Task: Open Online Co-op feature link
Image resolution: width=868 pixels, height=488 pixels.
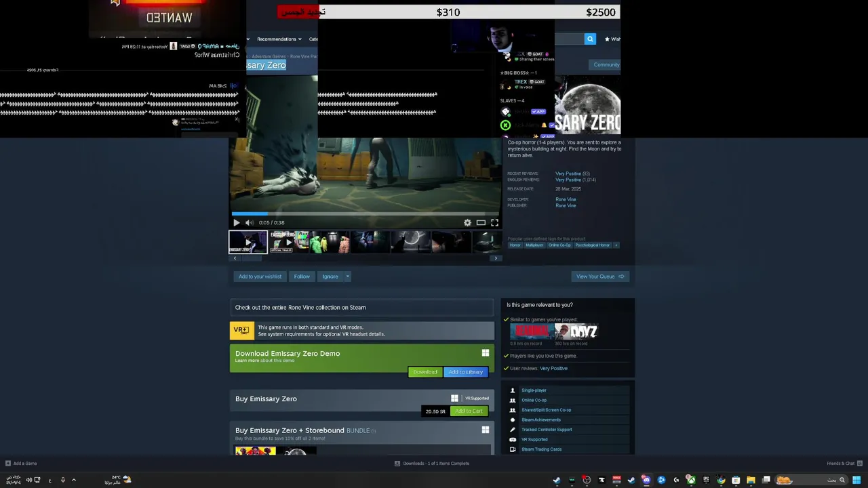Action: click(534, 400)
